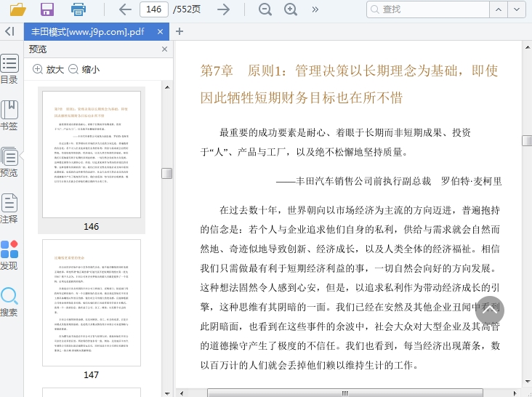Select the page 147 thumbnail
Image resolution: width=532 pixels, height=397 pixels.
(x=92, y=302)
